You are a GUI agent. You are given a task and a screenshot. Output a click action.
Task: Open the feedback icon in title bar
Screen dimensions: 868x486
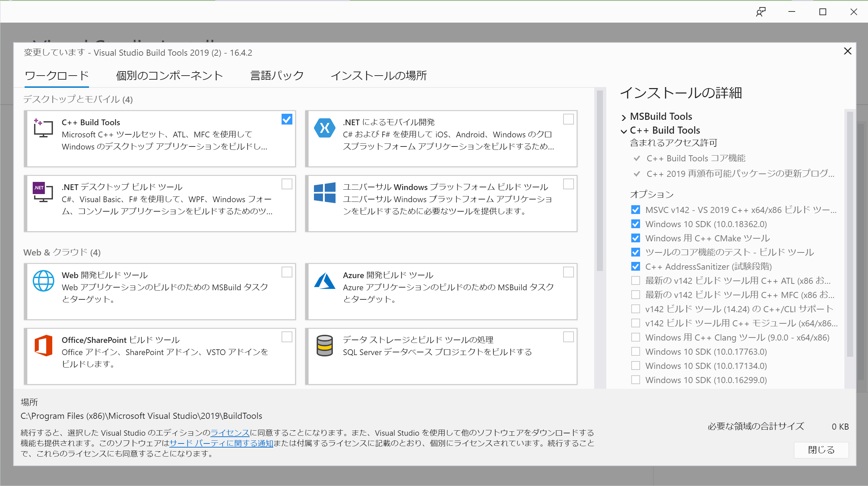point(761,12)
